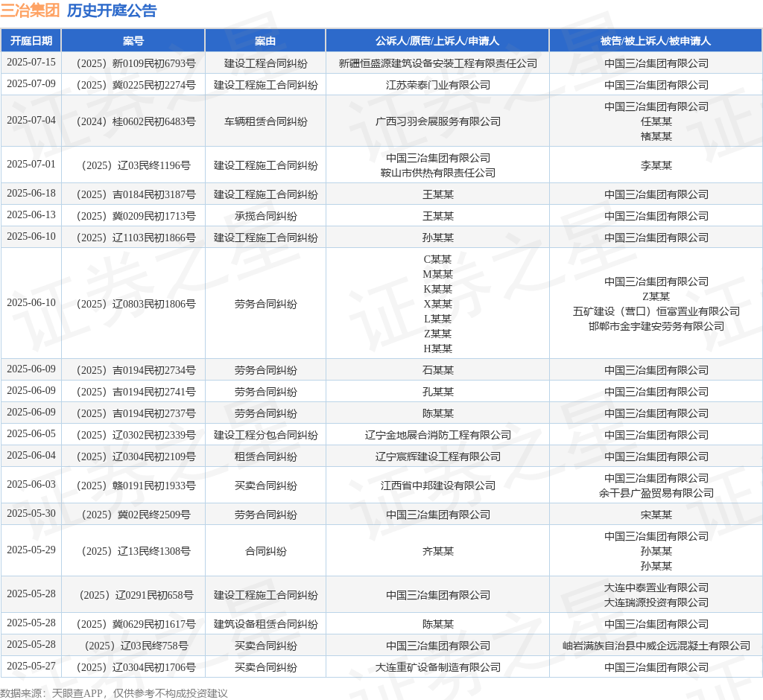Select case number (2025)赣0191民初1933号
Image resolution: width=763 pixels, height=700 pixels.
[x=133, y=486]
